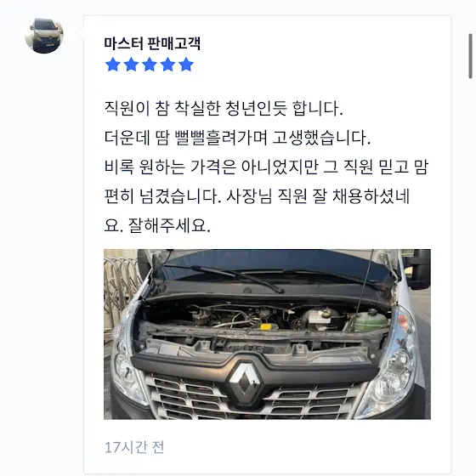This screenshot has height=476, width=476.
Task: Click review line starting 편히 넘겼습니다
Action: tap(257, 196)
